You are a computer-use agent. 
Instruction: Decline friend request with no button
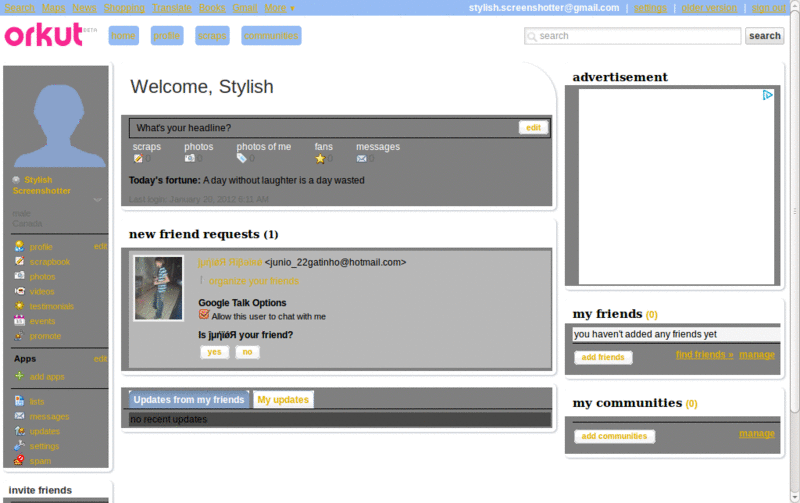(x=247, y=352)
